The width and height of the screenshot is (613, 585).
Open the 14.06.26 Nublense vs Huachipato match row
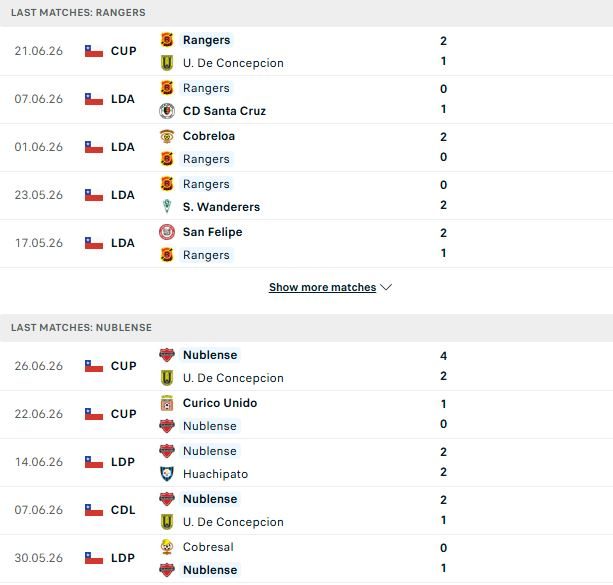(306, 463)
